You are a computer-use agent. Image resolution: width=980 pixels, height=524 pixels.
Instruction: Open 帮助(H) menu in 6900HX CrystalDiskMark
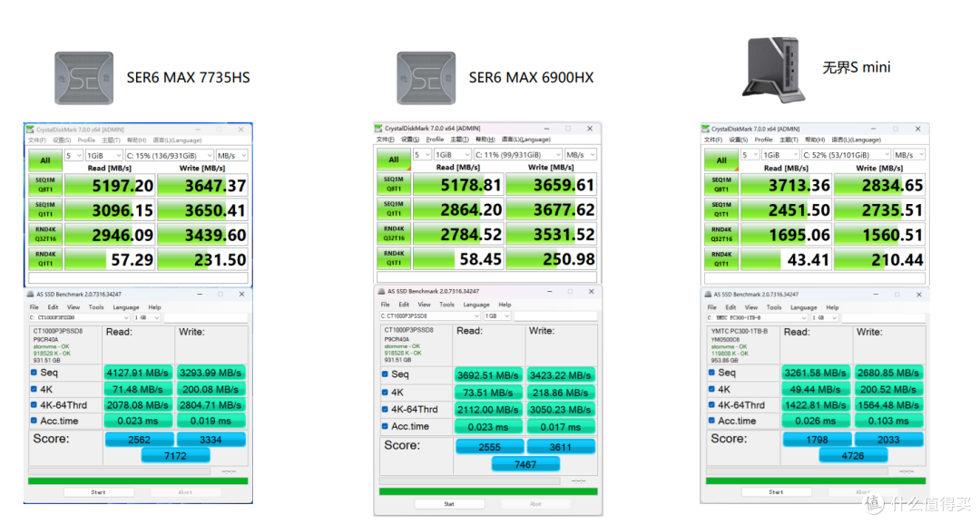click(485, 140)
